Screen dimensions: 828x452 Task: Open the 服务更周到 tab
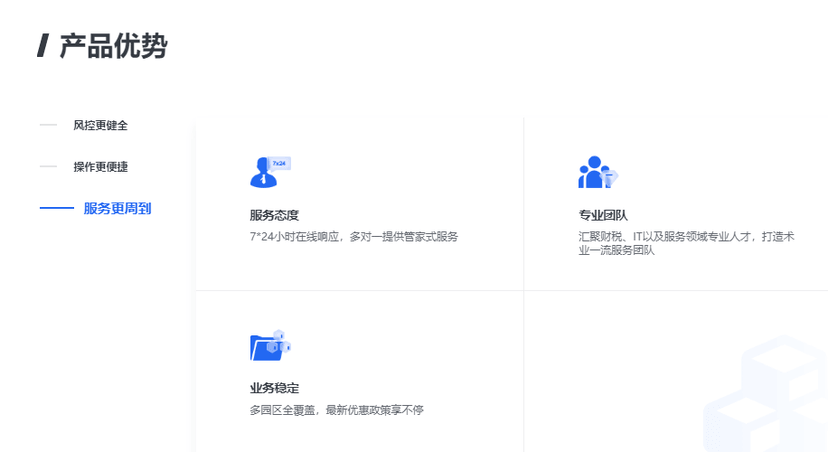pyautogui.click(x=117, y=209)
